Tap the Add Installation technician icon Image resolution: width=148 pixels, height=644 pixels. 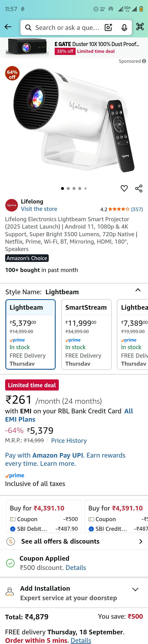click(10, 592)
